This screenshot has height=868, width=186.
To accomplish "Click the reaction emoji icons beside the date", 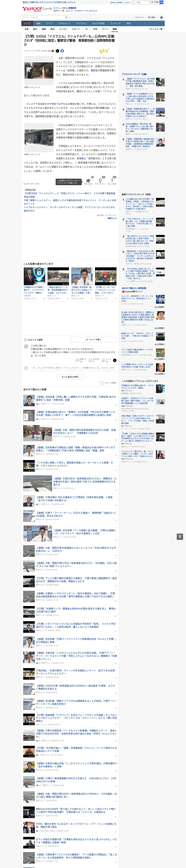I will [51, 51].
